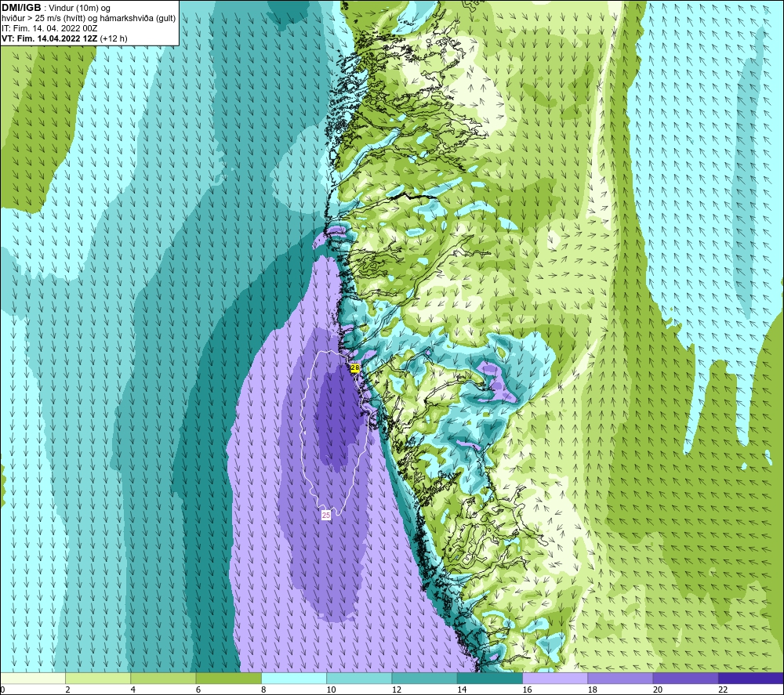784x695 pixels.
Task: Click the '(+12 h)' forecast offset text
Action: pos(114,38)
